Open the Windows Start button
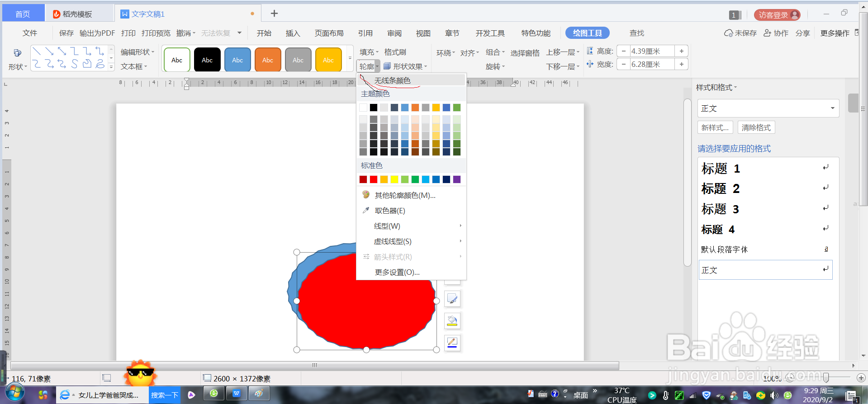This screenshot has height=404, width=868. coord(14,392)
